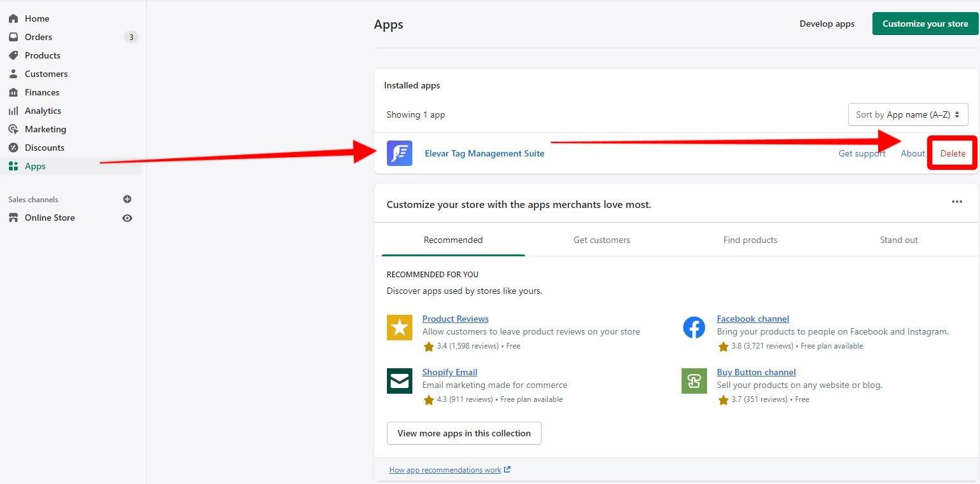Open the Home menu item

37,18
